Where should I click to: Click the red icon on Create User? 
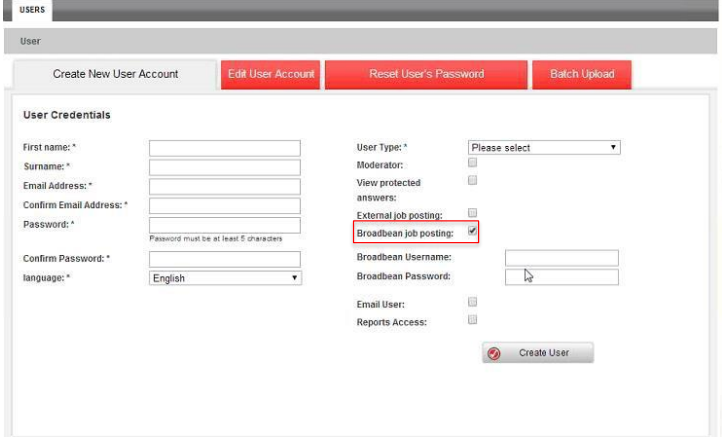tap(494, 353)
